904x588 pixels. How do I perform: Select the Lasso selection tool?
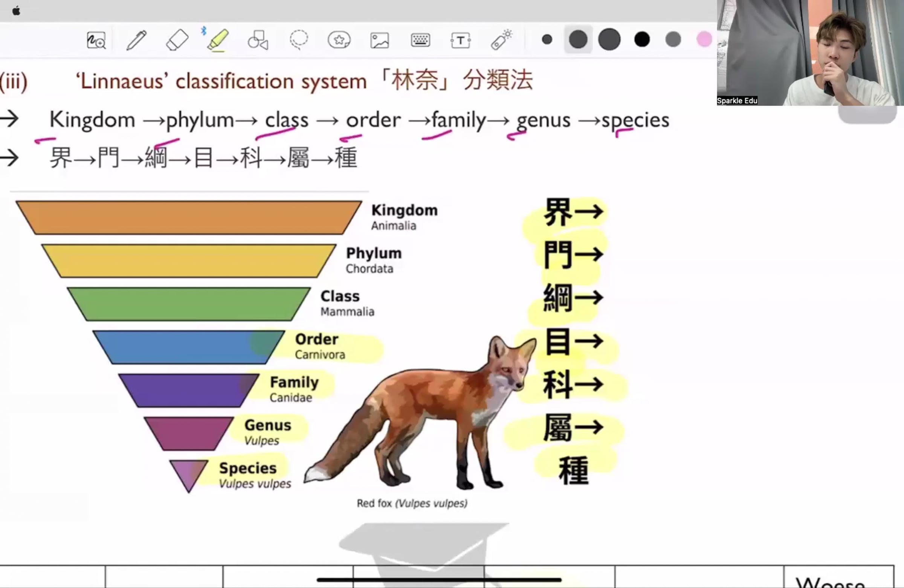[x=299, y=40]
